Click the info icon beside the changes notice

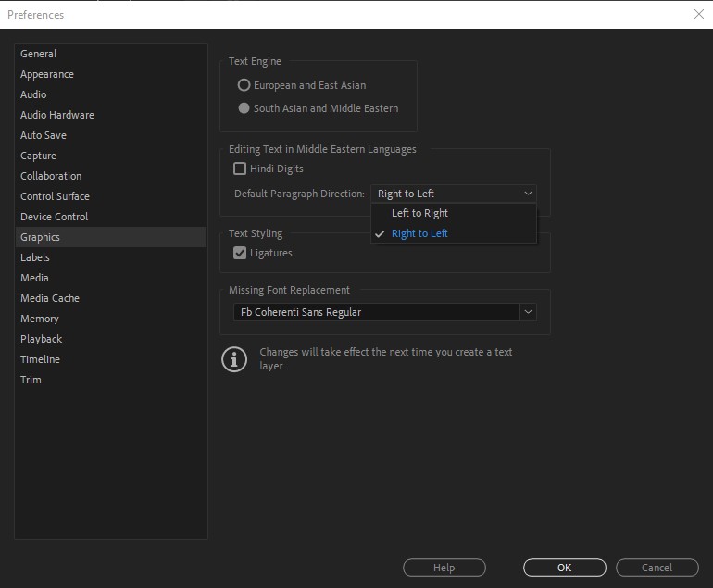[x=234, y=359]
